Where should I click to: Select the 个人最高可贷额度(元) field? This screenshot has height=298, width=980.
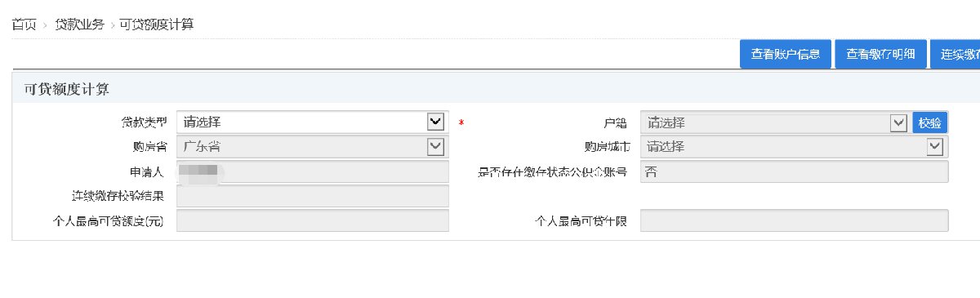click(313, 220)
